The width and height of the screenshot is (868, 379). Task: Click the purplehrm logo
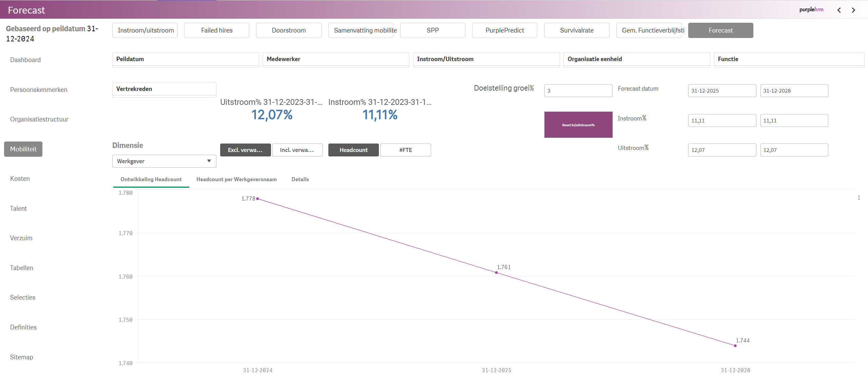[x=811, y=10]
